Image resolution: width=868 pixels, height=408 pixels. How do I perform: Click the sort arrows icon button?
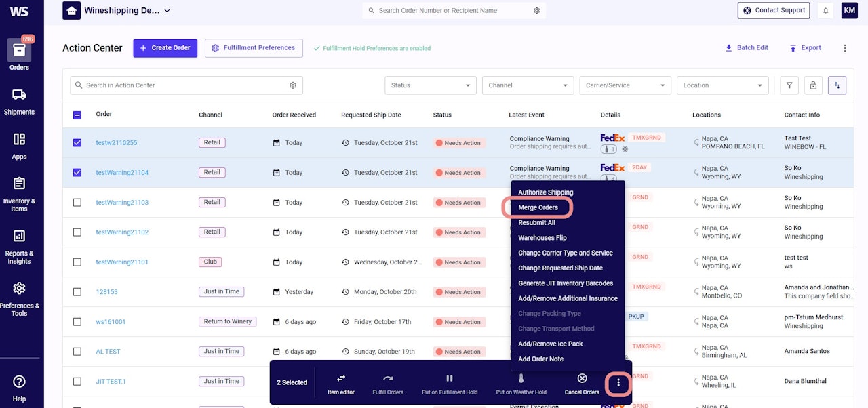[837, 85]
